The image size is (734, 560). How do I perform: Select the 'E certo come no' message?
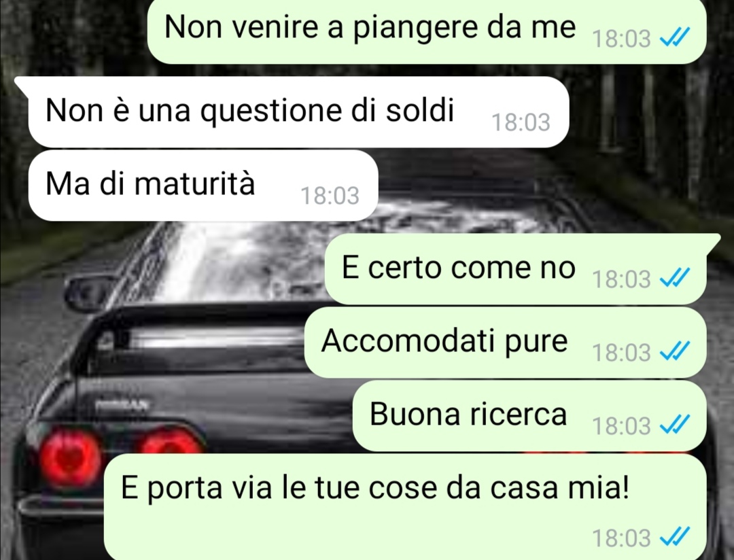click(515, 268)
